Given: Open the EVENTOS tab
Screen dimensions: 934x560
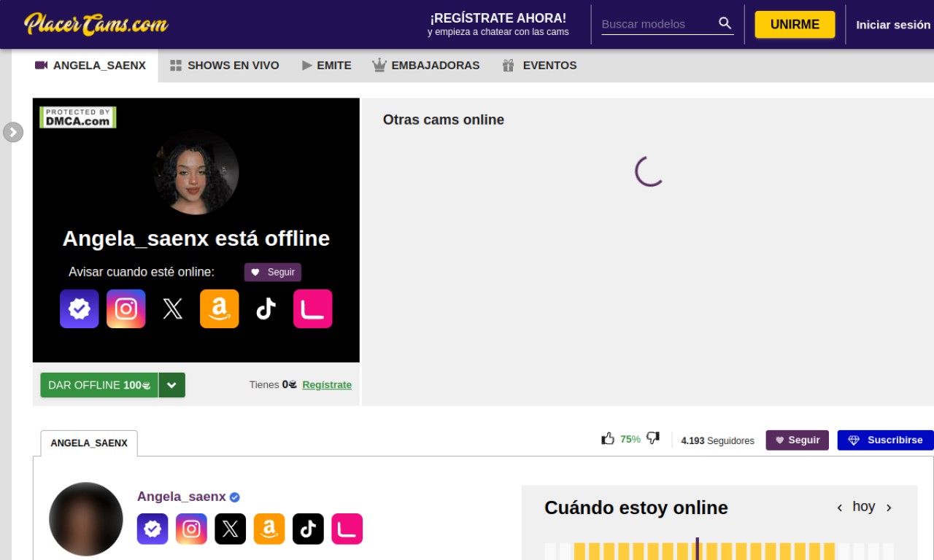Looking at the screenshot, I should (539, 66).
